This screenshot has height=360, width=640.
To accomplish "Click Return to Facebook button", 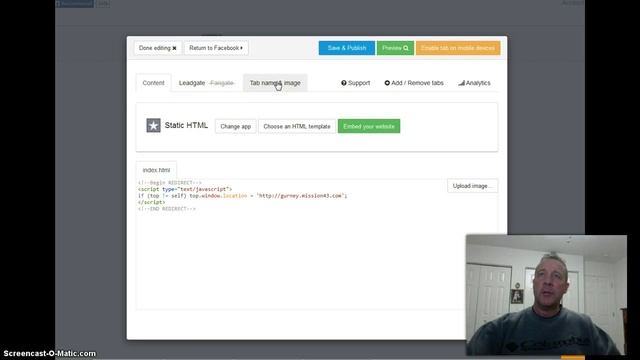I will coord(216,48).
